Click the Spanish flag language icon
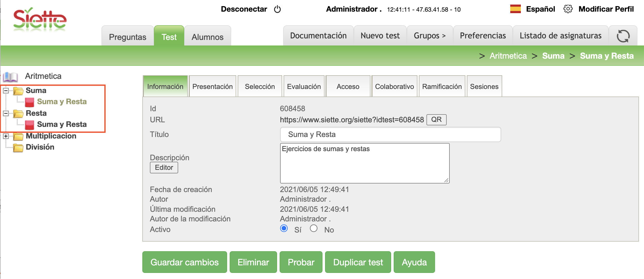The width and height of the screenshot is (644, 279). click(x=515, y=9)
